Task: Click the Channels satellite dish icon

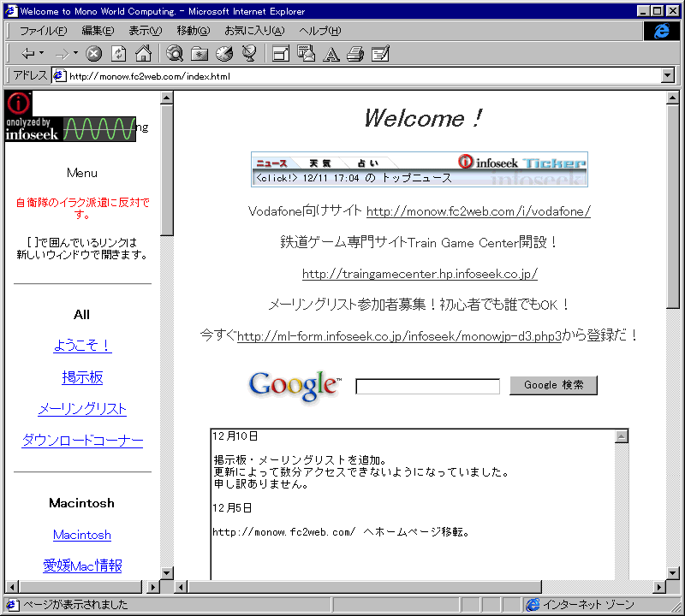Action: tap(249, 54)
